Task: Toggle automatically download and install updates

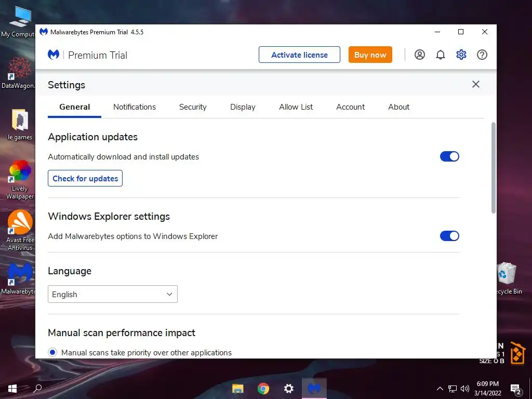Action: 449,156
